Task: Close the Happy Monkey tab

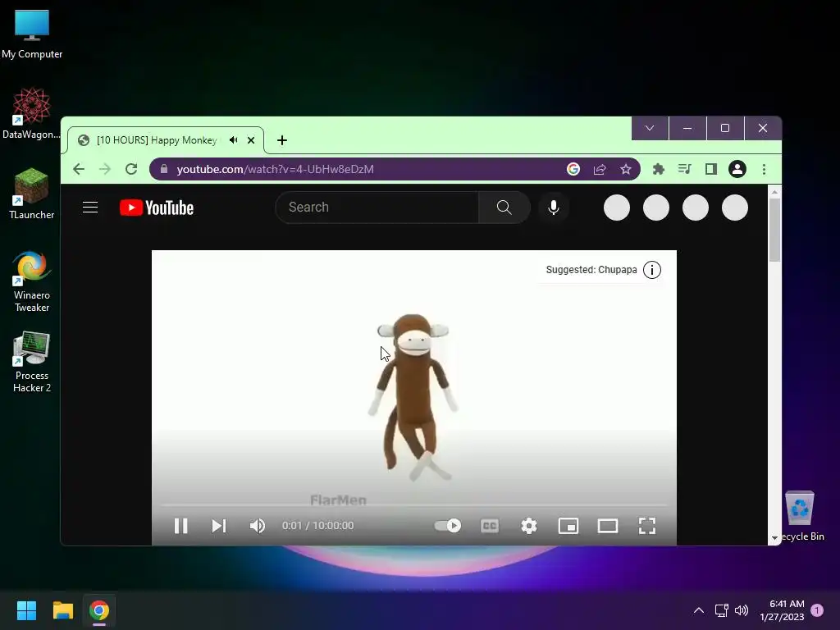Action: click(x=251, y=140)
